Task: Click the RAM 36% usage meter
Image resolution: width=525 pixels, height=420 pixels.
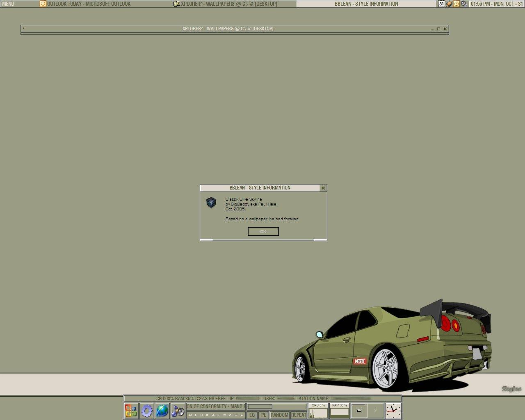Action: [340, 411]
